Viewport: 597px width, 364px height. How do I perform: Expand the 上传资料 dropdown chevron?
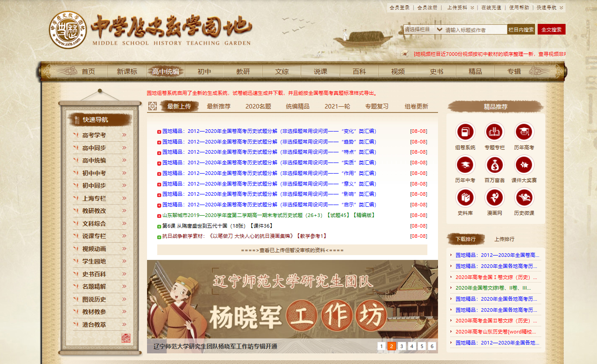click(471, 8)
